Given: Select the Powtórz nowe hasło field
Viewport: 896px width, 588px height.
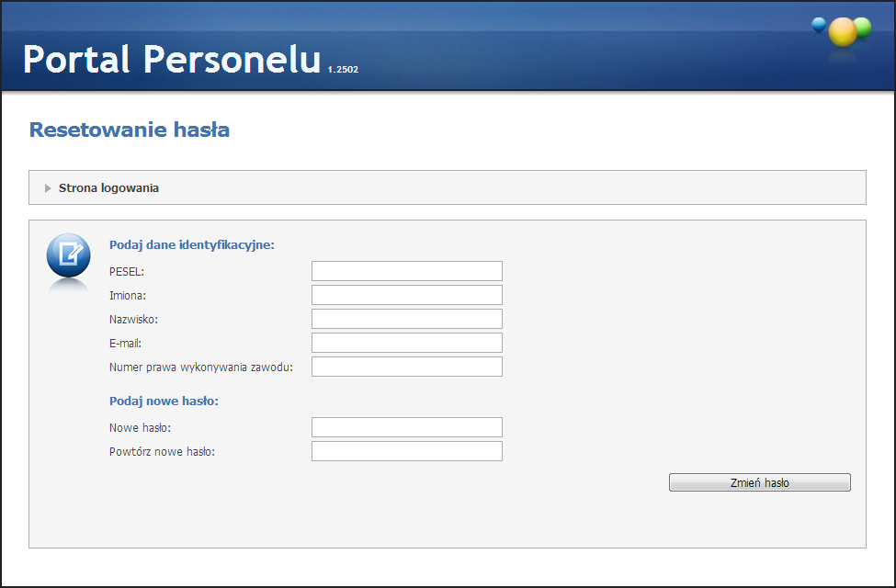Looking at the screenshot, I should 406,451.
